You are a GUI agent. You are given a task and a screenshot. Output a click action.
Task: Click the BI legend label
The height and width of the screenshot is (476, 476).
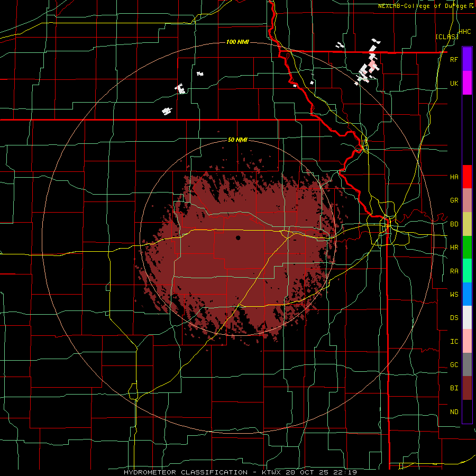point(454,388)
